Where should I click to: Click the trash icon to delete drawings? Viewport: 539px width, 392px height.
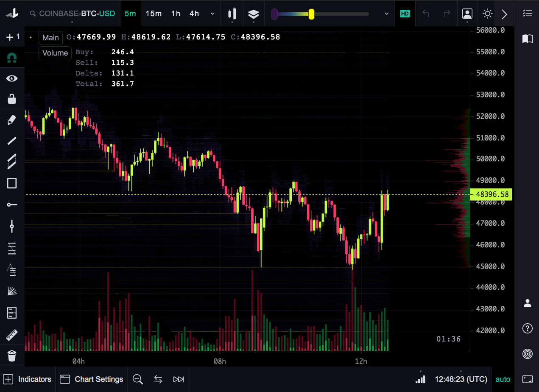pos(12,356)
